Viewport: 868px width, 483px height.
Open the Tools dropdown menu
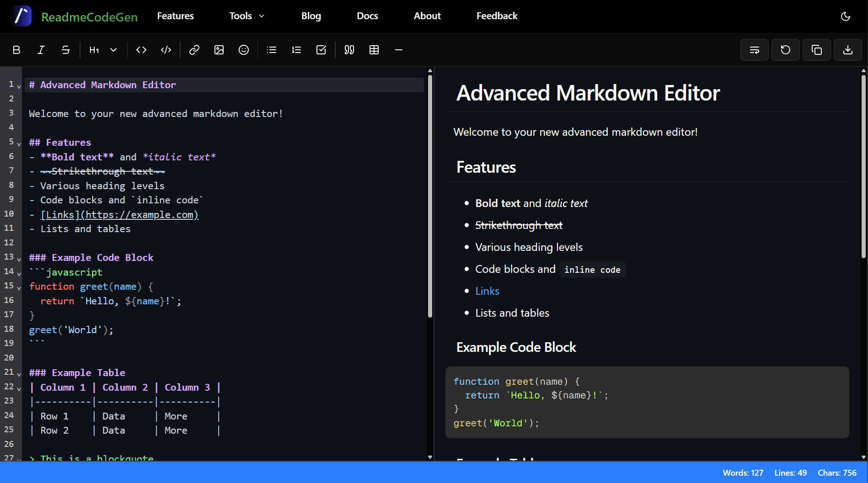246,16
